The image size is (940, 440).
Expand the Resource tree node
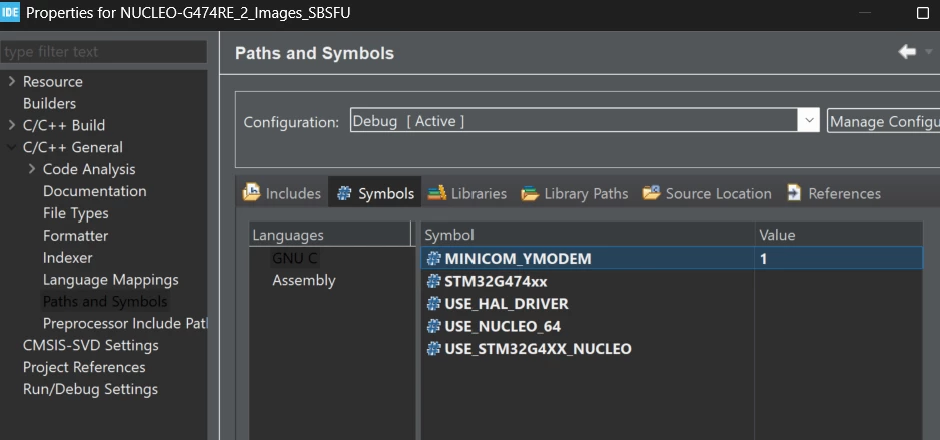[11, 81]
